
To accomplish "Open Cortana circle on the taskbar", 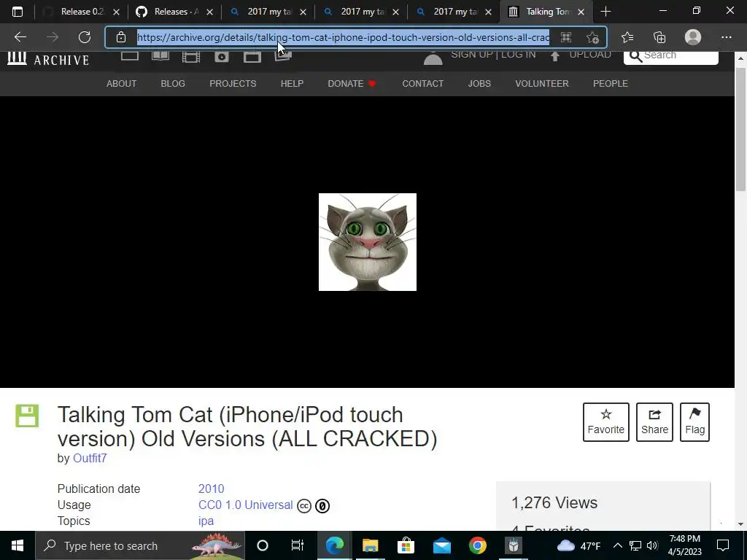I will pyautogui.click(x=263, y=545).
